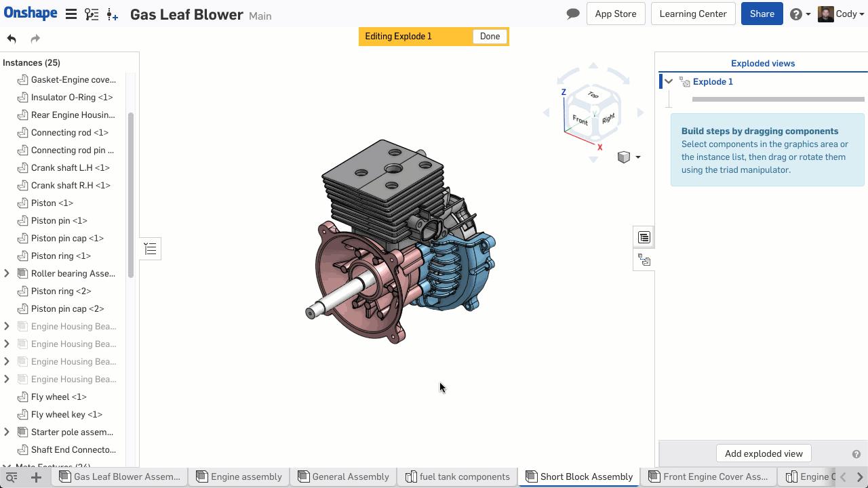868x488 pixels.
Task: Click the instance list filter icon
Action: [x=150, y=248]
